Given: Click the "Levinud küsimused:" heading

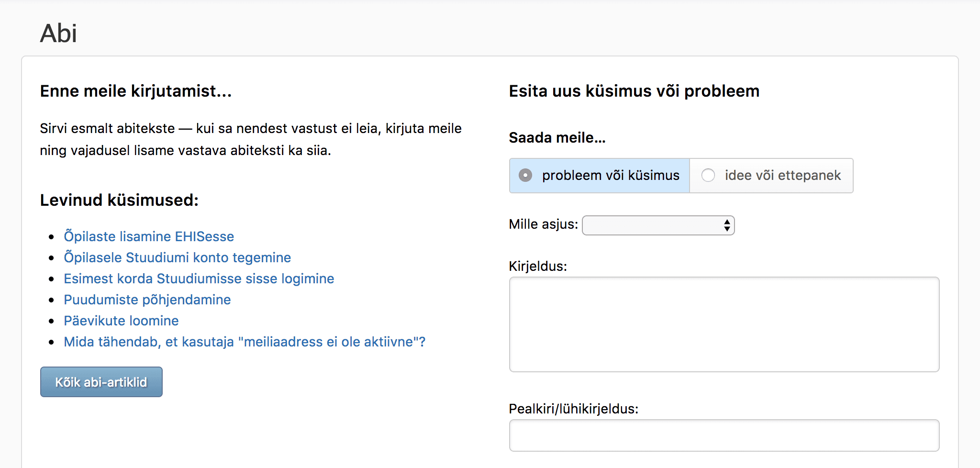Looking at the screenshot, I should [119, 200].
